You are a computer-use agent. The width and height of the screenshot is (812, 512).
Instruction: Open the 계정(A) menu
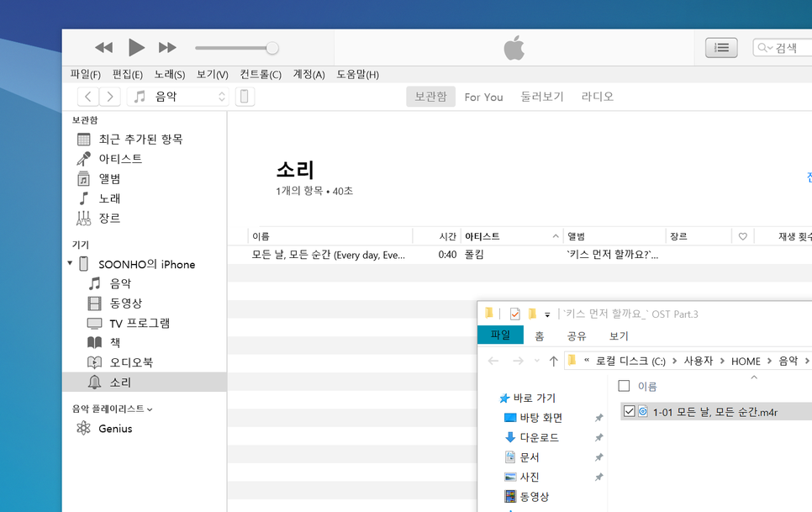click(x=308, y=75)
